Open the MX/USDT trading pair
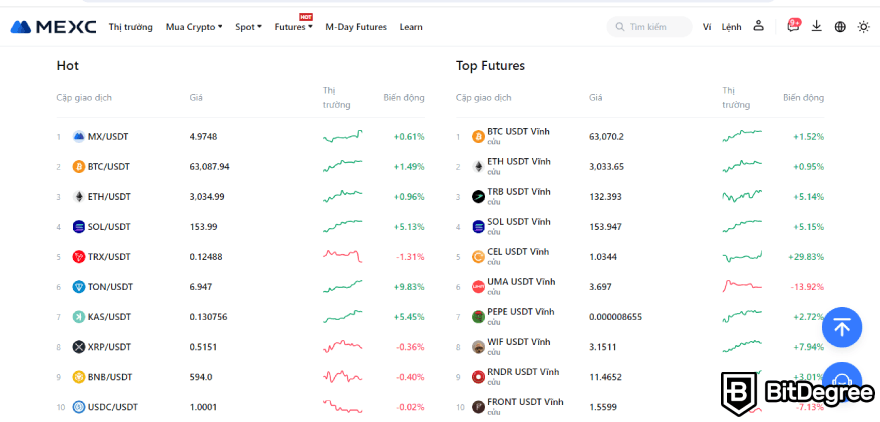 coord(108,136)
